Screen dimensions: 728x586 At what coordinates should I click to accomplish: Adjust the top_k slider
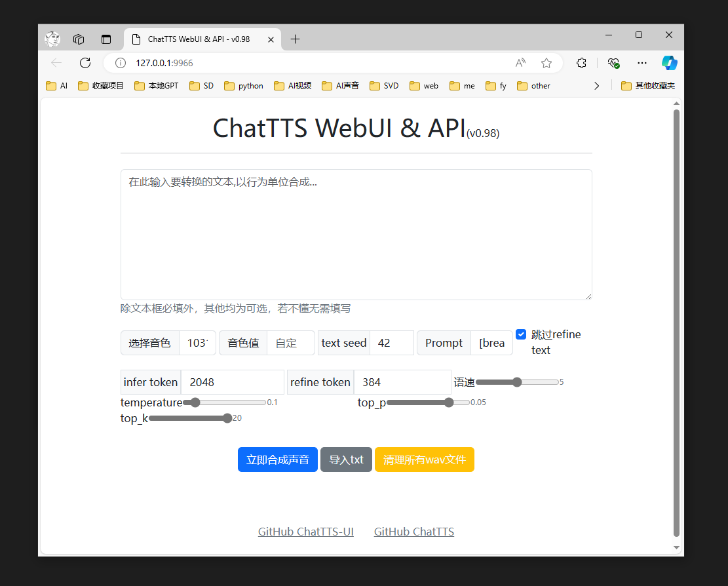(x=190, y=418)
